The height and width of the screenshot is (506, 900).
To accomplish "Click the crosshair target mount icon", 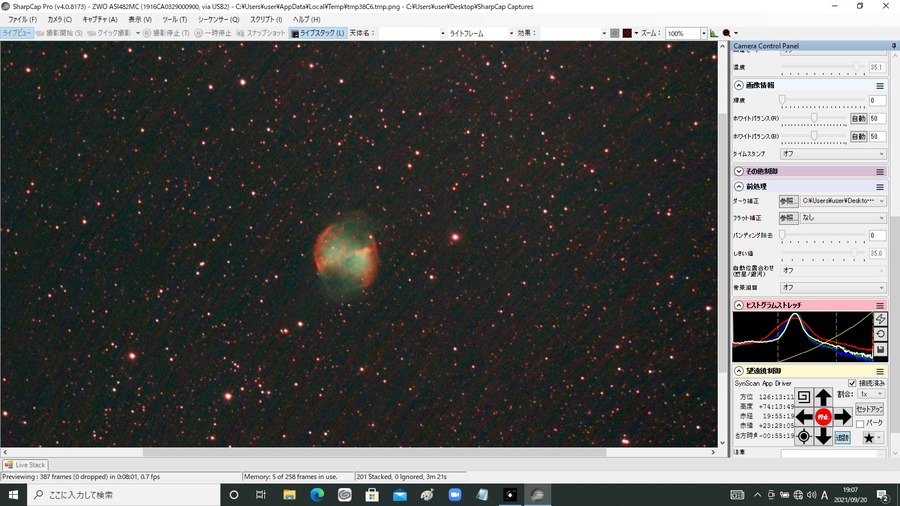I will 804,437.
